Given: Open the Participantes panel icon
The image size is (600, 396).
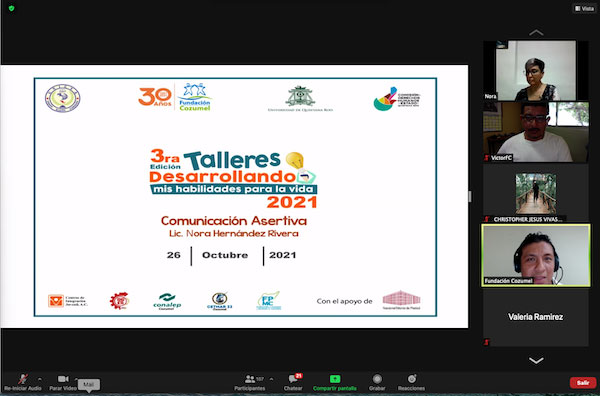Looking at the screenshot, I should pos(250,379).
